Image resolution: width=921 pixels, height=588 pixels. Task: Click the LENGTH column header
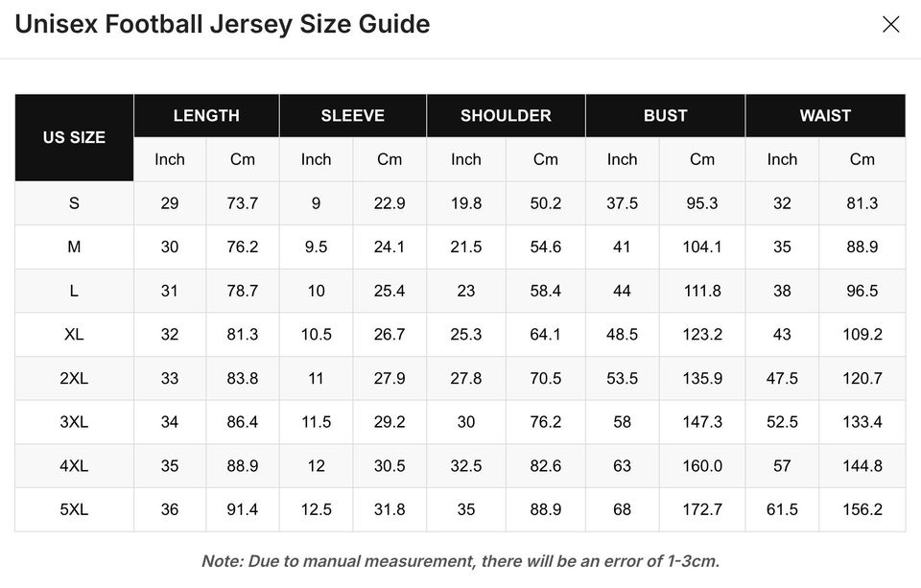(x=206, y=115)
